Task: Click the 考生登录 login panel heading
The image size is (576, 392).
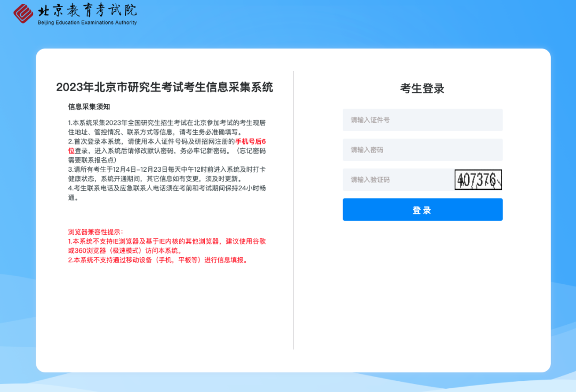Action: [422, 89]
